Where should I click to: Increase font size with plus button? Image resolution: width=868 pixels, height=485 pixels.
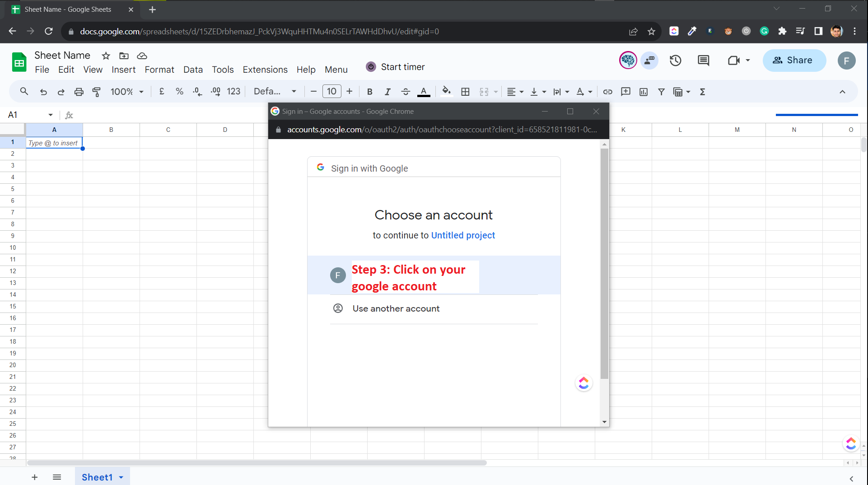click(350, 92)
